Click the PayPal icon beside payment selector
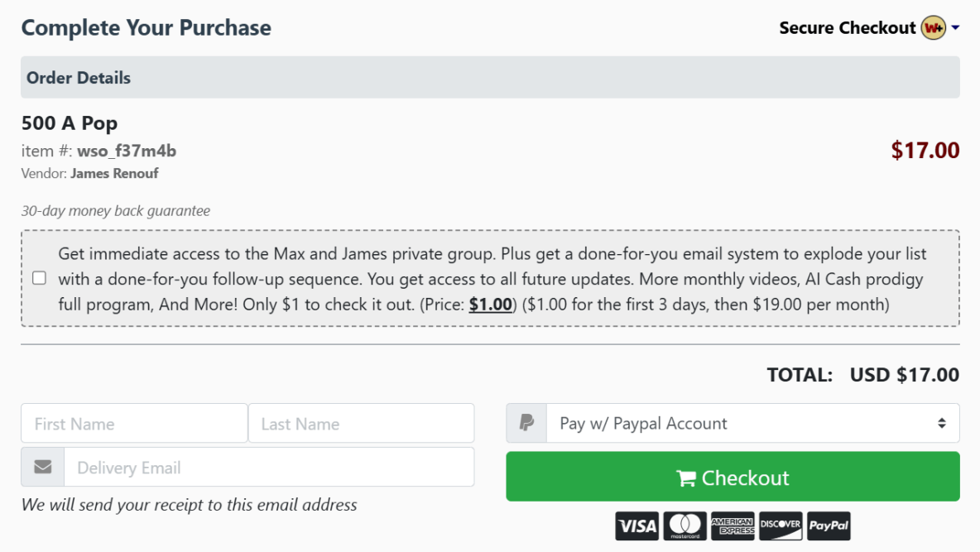The height and width of the screenshot is (552, 980). coord(526,424)
